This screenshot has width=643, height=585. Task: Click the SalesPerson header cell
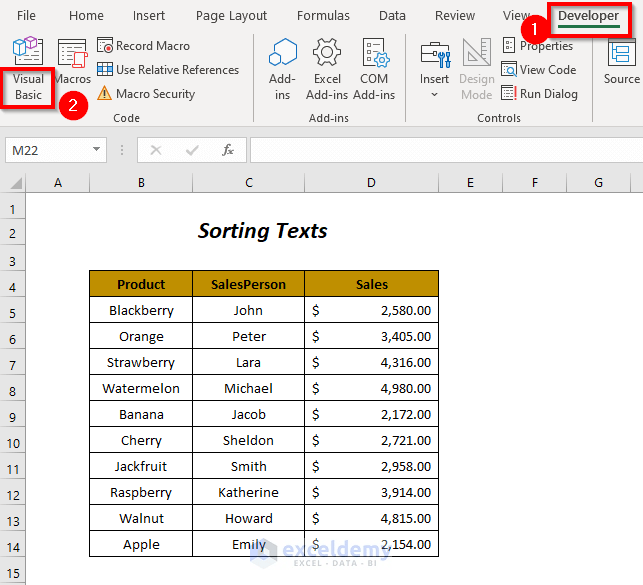(x=249, y=284)
